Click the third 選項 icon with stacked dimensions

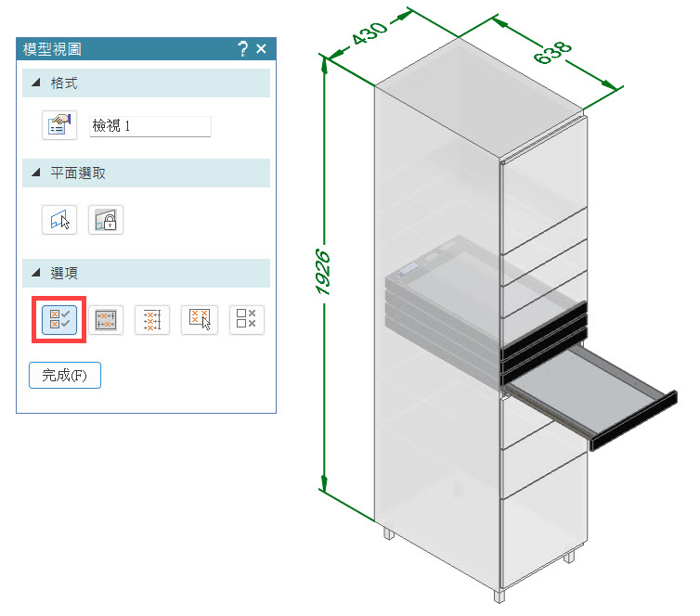[x=152, y=319]
